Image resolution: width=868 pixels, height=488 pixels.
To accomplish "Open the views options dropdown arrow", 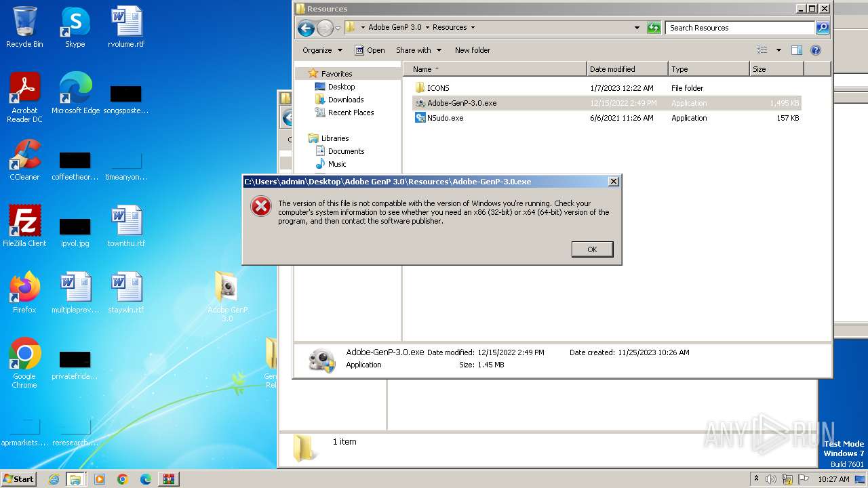I will 778,50.
